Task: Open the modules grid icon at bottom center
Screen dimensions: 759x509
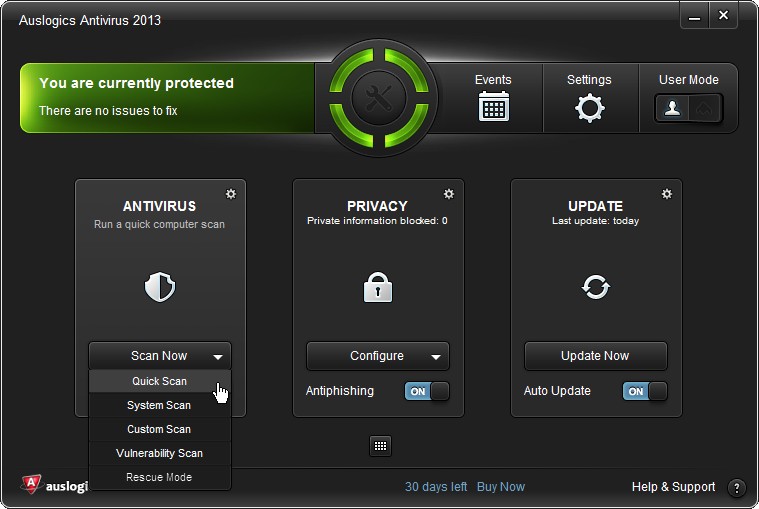Action: [x=380, y=446]
